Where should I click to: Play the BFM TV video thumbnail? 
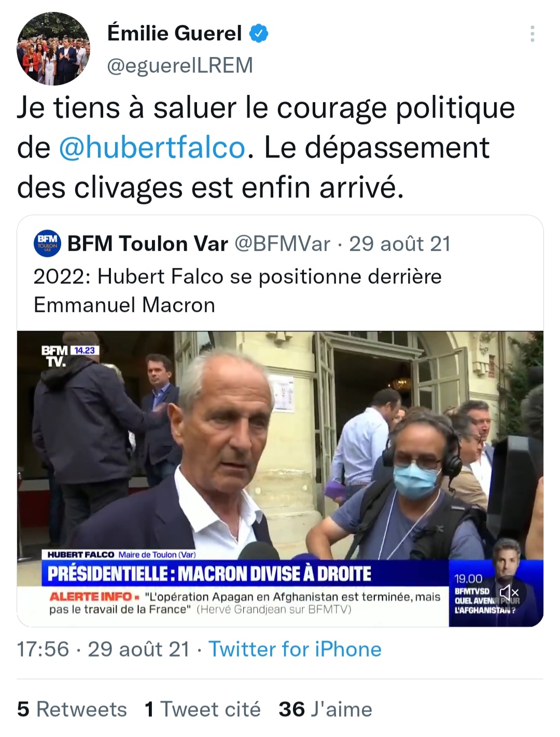coord(280,479)
